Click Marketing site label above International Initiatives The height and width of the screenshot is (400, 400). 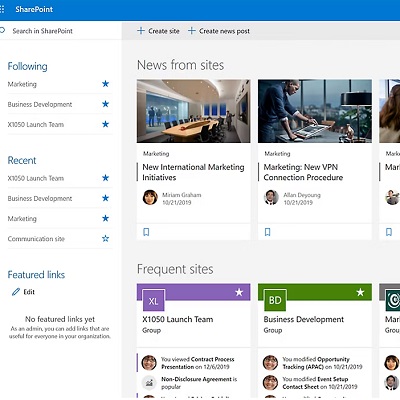coord(156,154)
